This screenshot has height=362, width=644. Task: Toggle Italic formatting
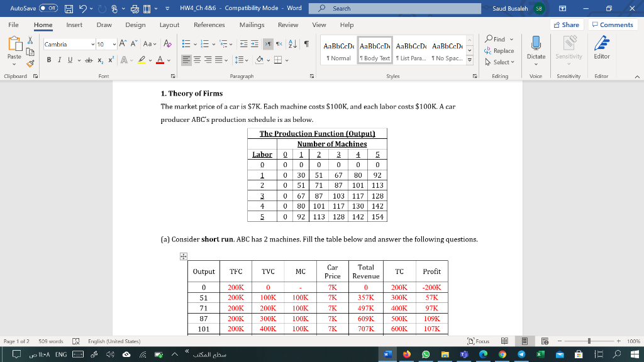tap(60, 60)
